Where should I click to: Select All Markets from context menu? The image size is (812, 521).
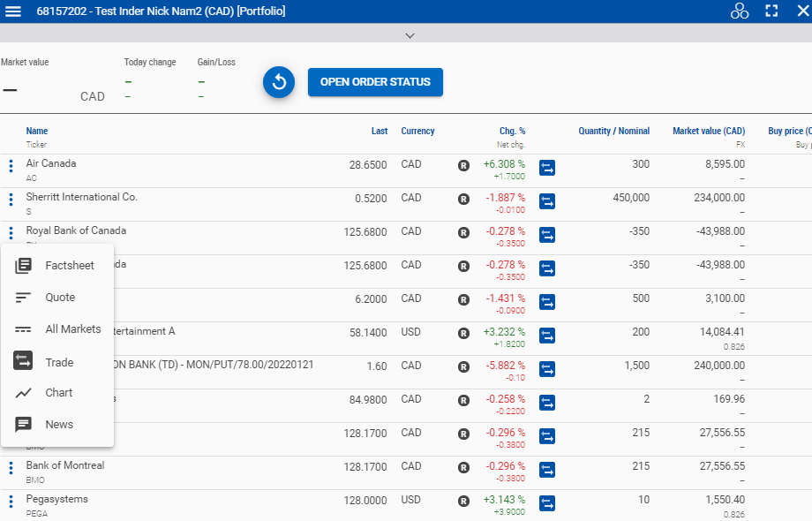click(57, 329)
